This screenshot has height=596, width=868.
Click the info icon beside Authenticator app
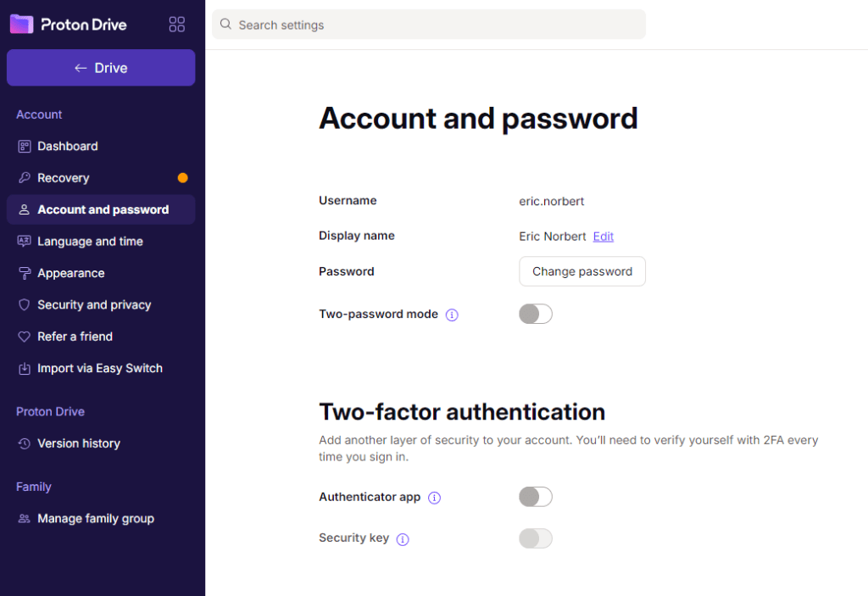(434, 498)
